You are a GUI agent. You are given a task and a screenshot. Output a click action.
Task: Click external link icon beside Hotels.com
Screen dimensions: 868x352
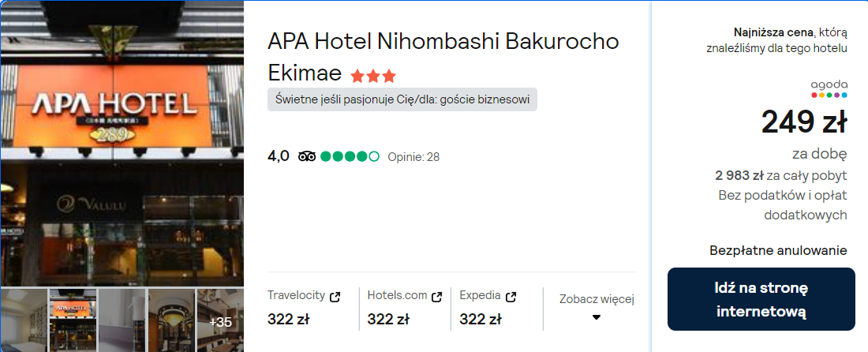click(437, 297)
